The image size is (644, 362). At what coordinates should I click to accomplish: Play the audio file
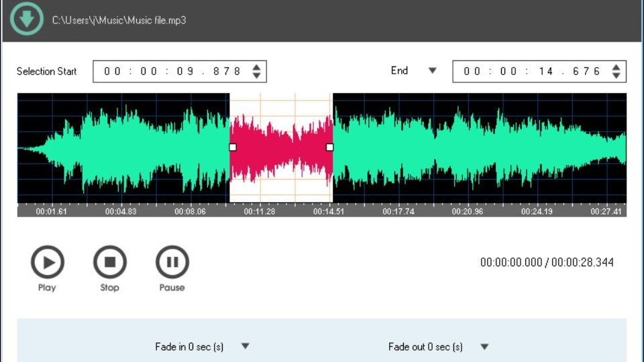(x=48, y=262)
